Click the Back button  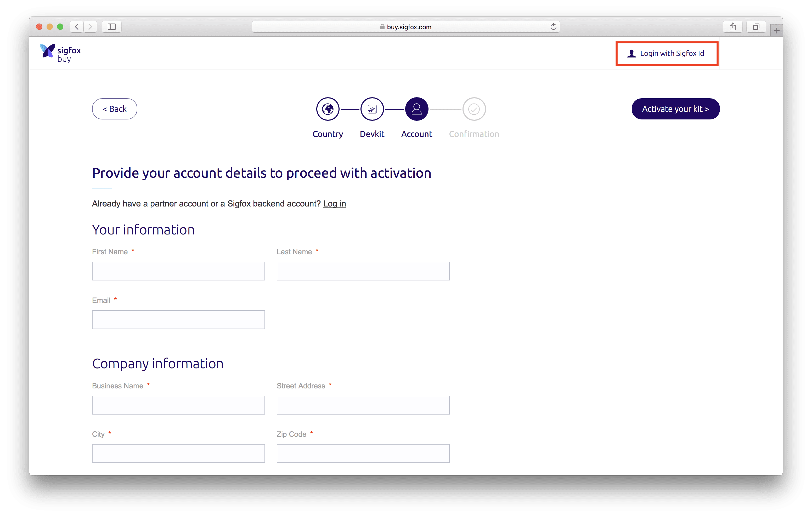click(x=115, y=109)
